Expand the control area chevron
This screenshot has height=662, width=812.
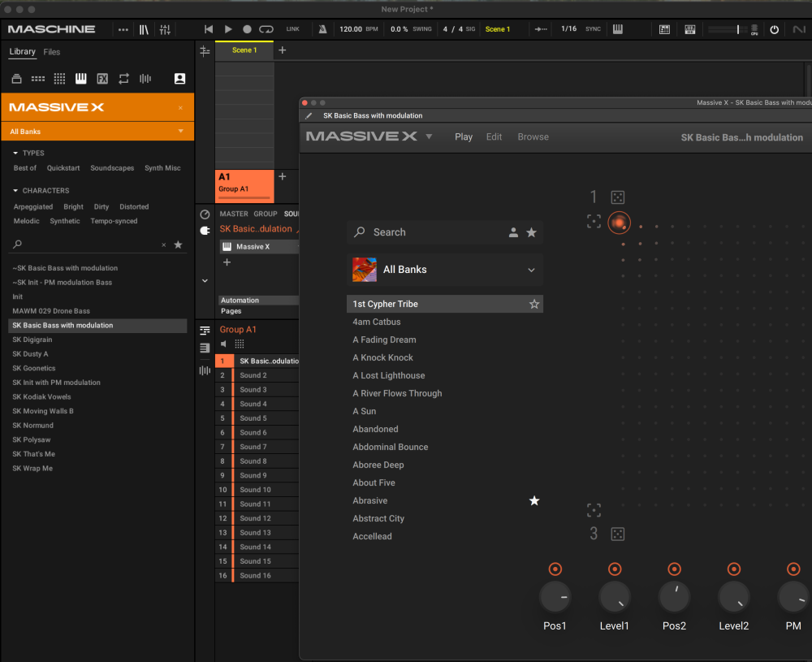205,281
